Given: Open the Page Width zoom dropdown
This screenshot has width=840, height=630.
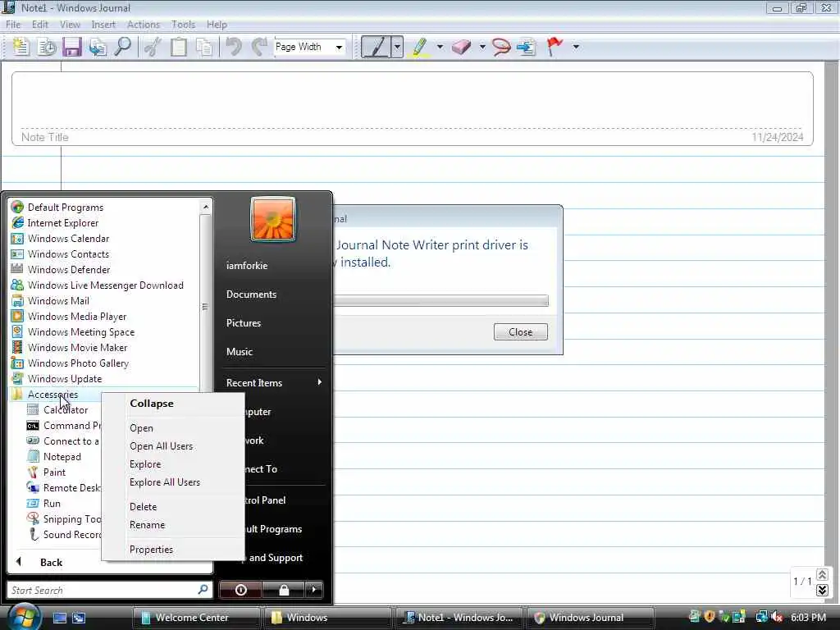Looking at the screenshot, I should [x=339, y=47].
